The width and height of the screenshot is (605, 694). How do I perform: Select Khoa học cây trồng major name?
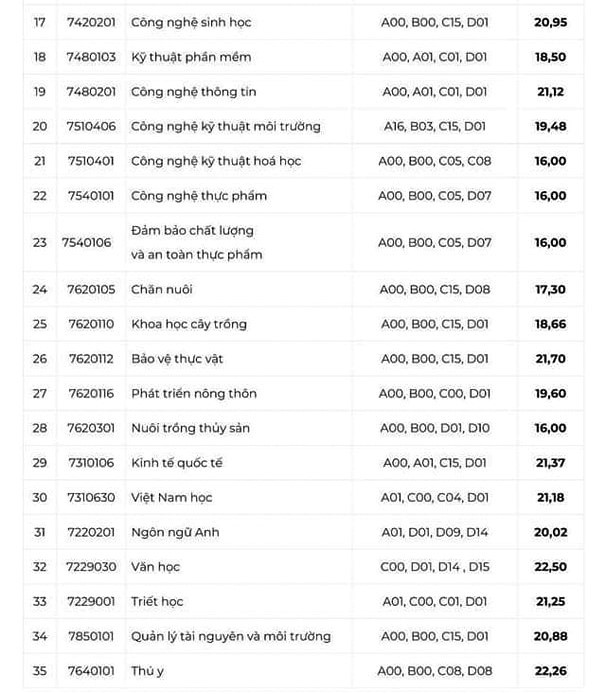click(x=189, y=324)
